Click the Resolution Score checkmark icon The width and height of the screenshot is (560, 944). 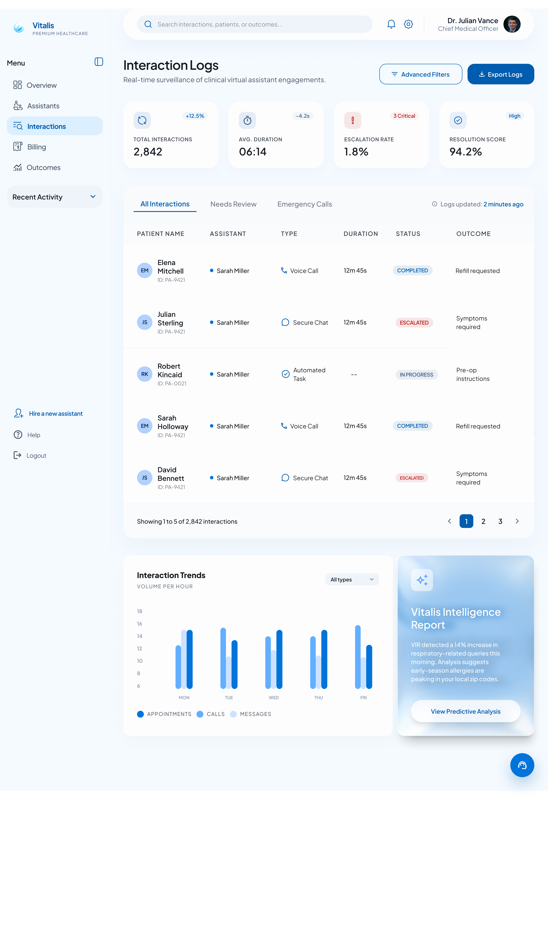458,120
